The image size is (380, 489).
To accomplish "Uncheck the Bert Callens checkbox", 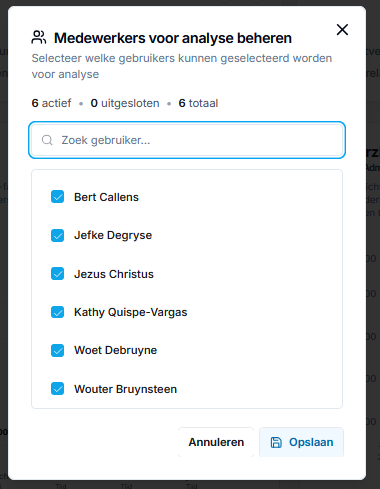I will (x=57, y=197).
